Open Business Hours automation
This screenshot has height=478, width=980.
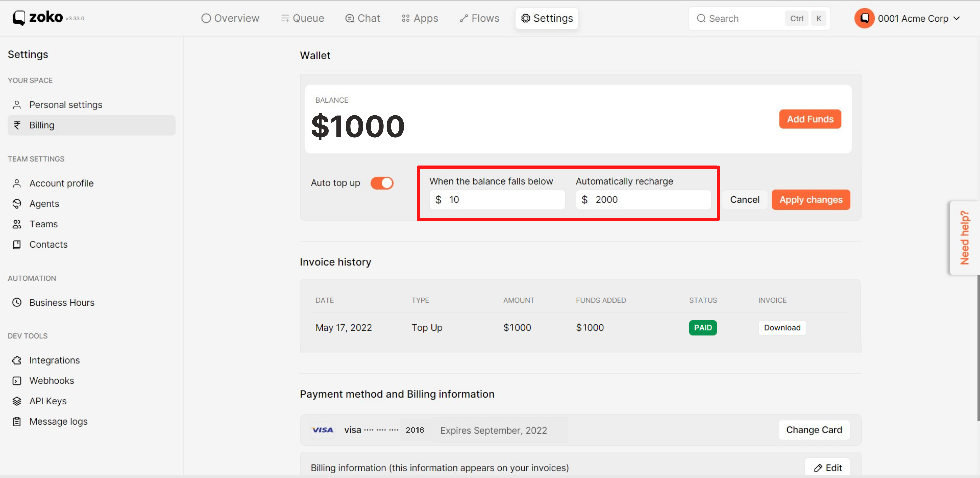91,302
